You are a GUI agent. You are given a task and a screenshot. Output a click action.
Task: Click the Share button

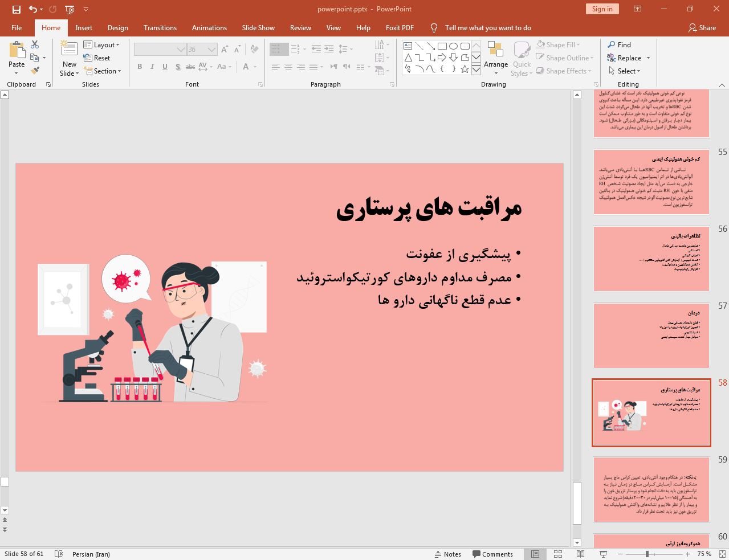point(702,28)
